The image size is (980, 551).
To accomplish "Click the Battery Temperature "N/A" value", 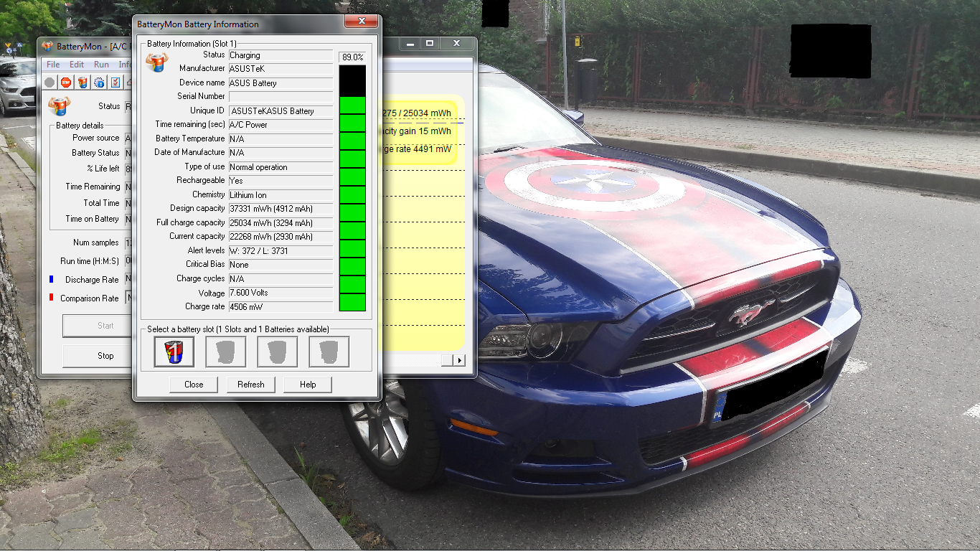I will (x=281, y=138).
